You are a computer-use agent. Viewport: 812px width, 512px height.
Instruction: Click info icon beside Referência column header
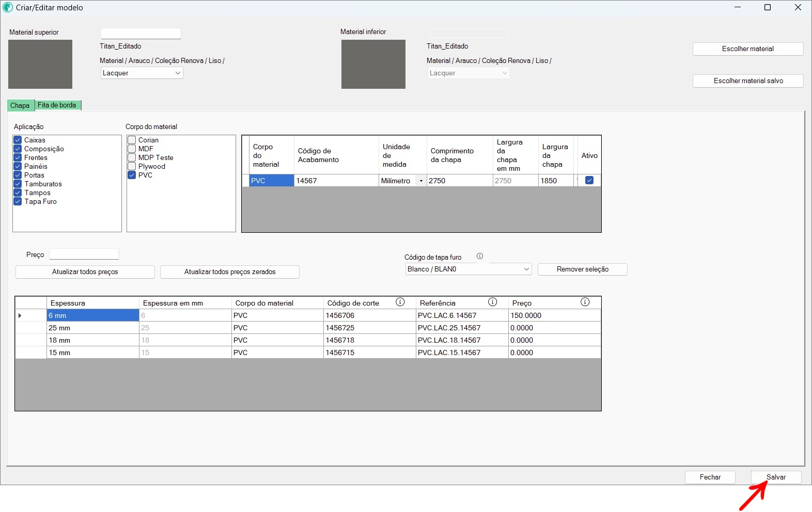[492, 302]
